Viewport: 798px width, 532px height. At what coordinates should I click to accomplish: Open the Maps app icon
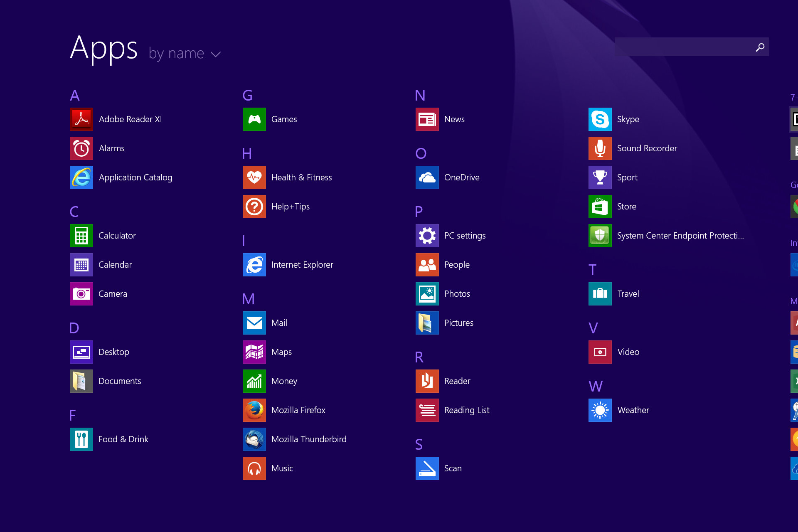pos(254,352)
